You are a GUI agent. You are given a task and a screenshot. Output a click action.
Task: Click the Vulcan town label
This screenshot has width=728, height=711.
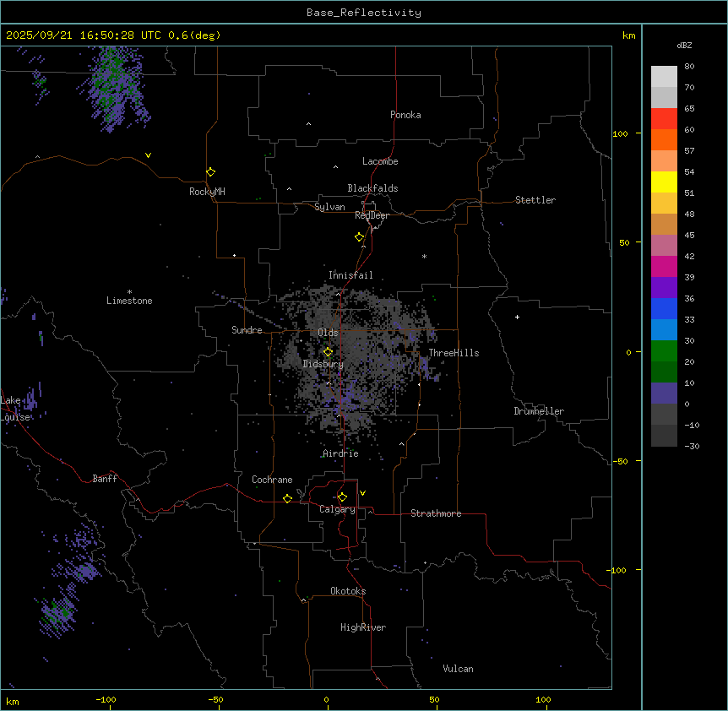coord(458,669)
